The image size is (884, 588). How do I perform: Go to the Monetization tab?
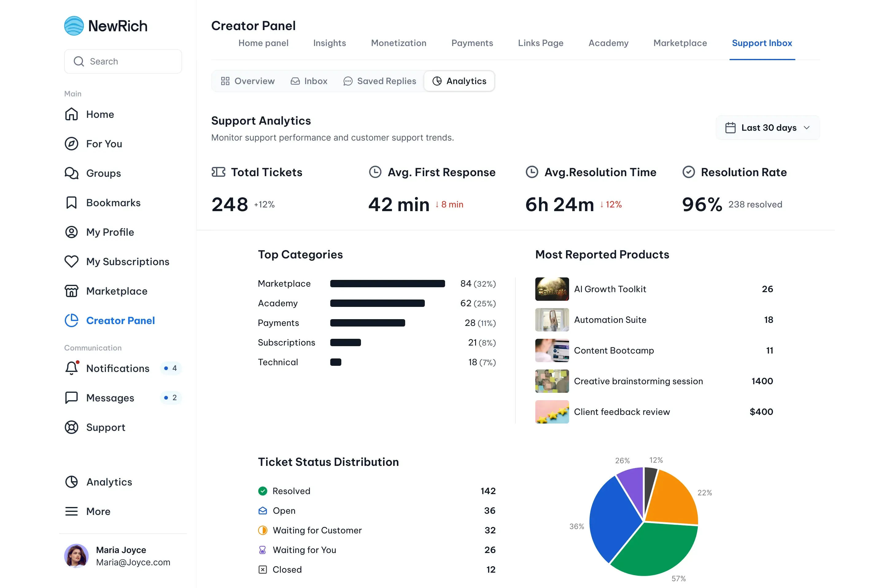(x=398, y=43)
